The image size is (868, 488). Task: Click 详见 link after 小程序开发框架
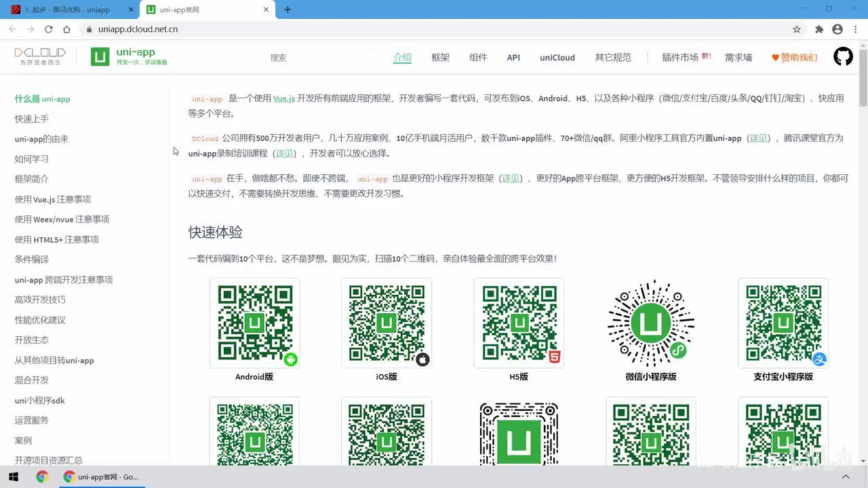pyautogui.click(x=511, y=178)
